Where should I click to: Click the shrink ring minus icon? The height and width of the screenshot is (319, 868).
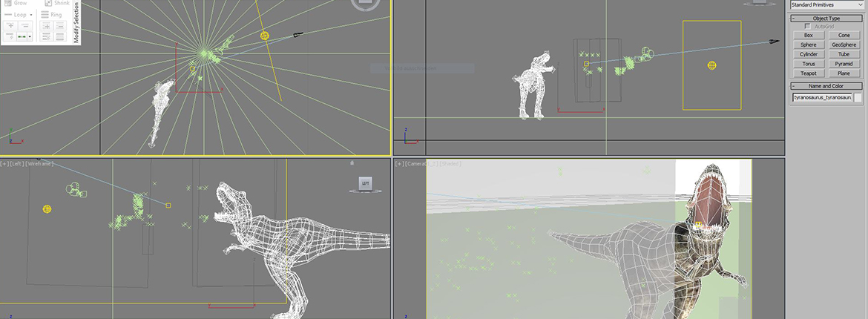60,26
